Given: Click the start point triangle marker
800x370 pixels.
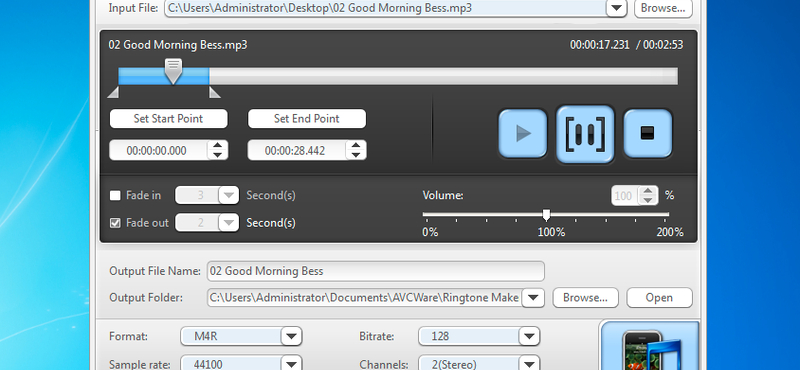Looking at the screenshot, I should [113, 92].
